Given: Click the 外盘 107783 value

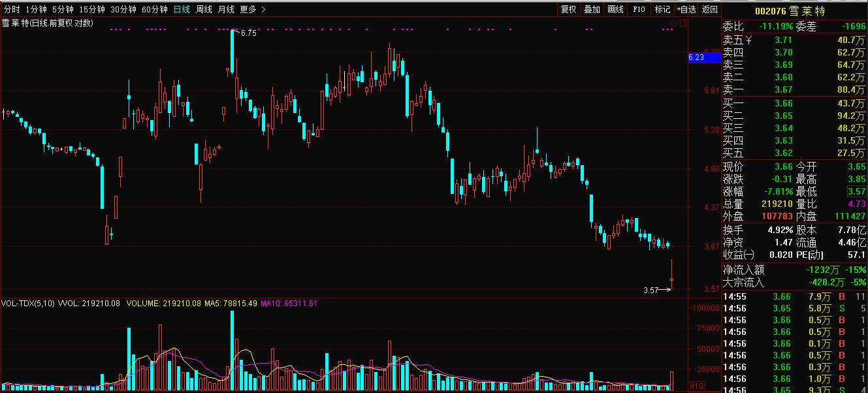Looking at the screenshot, I should (x=777, y=216).
